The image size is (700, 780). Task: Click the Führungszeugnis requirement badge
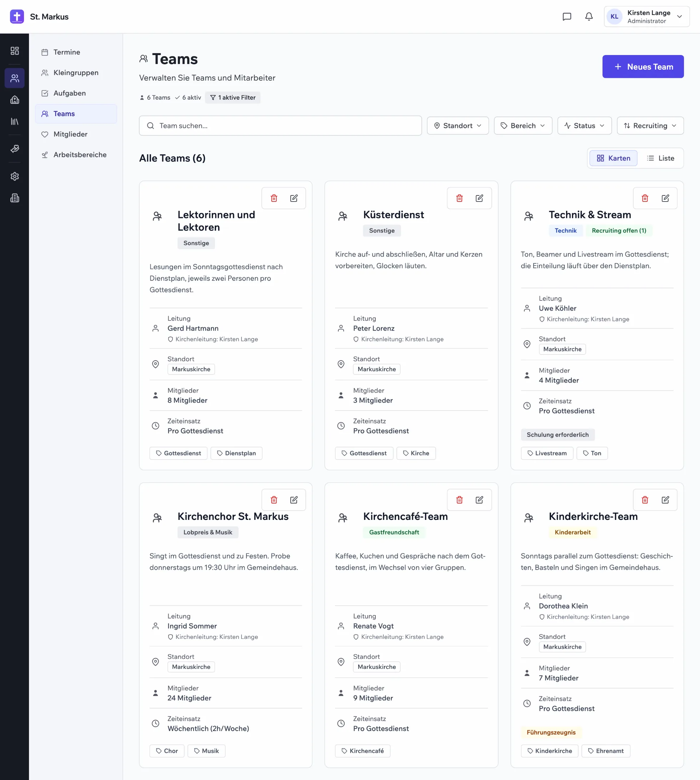coord(551,732)
